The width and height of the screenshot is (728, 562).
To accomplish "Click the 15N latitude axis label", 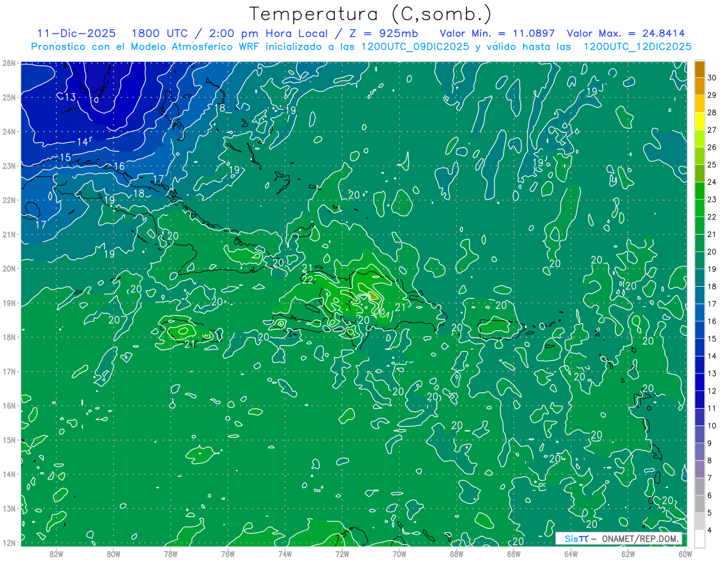I will 8,440.
